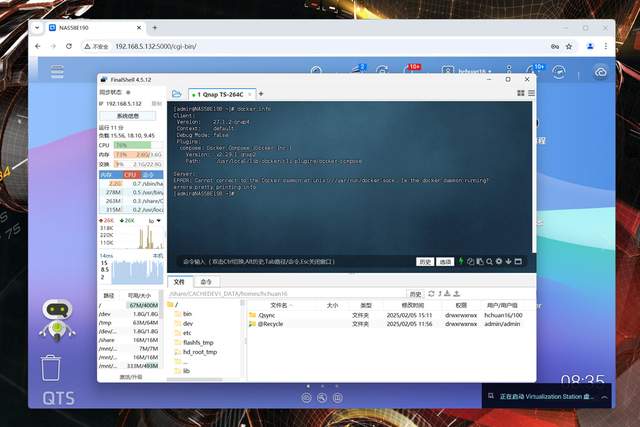The height and width of the screenshot is (427, 640).
Task: Open the folder icon in FinalShell connection bar
Action: [177, 94]
